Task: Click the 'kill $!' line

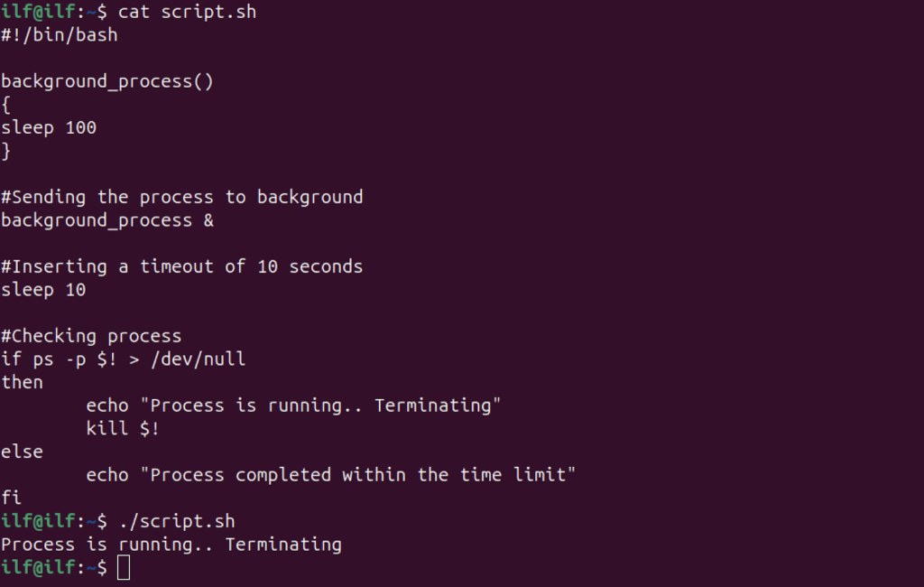Action: click(x=123, y=428)
